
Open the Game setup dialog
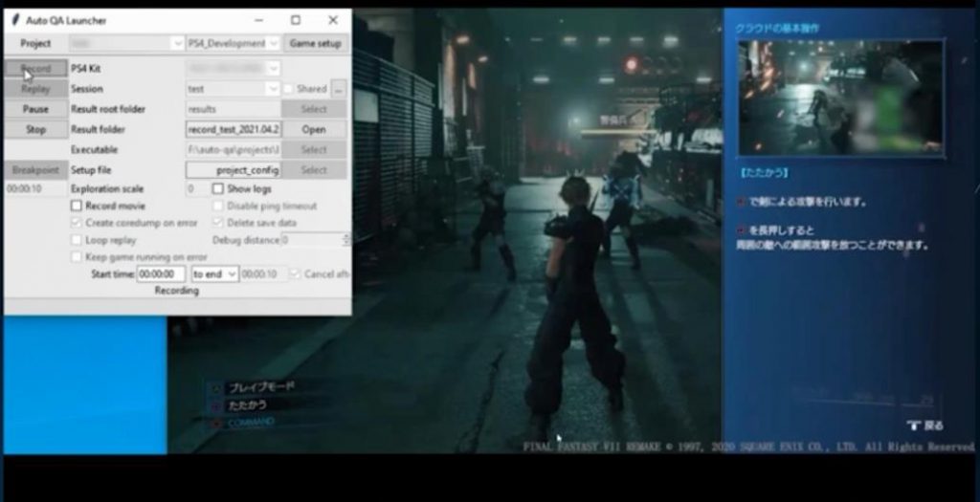[316, 43]
